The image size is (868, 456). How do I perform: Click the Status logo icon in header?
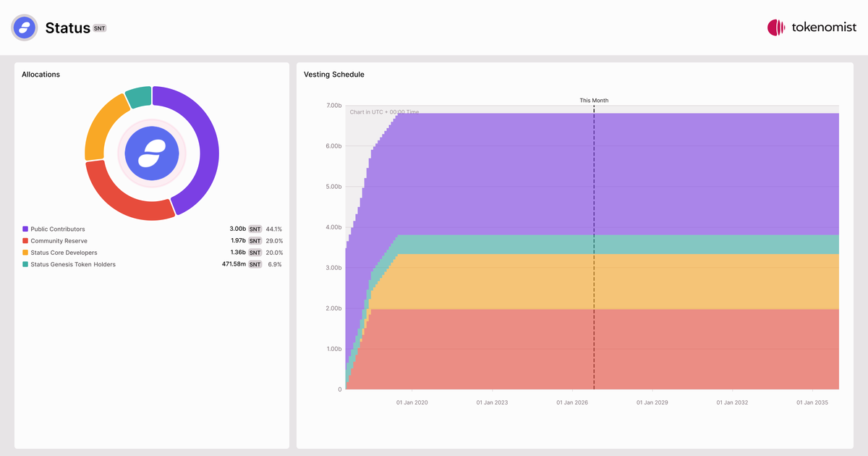pyautogui.click(x=24, y=28)
